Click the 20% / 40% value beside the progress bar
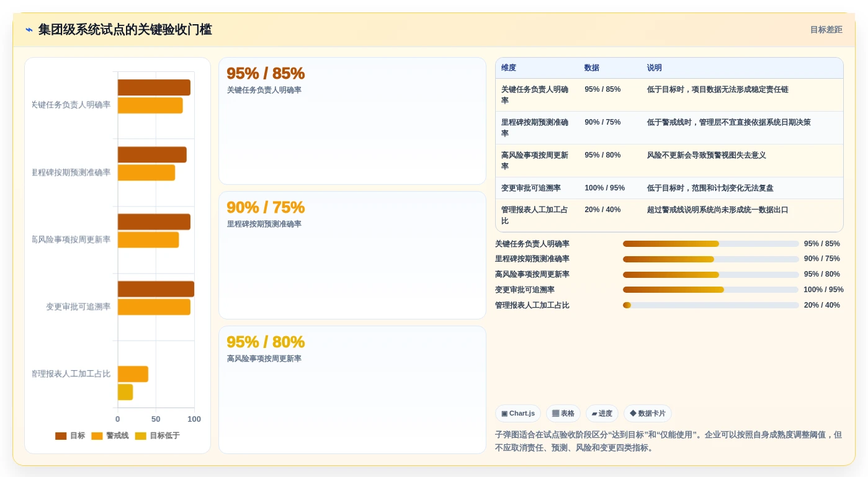The image size is (868, 477). (822, 305)
